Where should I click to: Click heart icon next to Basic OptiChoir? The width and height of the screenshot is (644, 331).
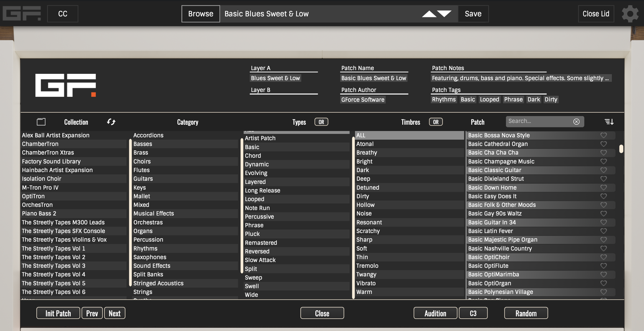(604, 257)
